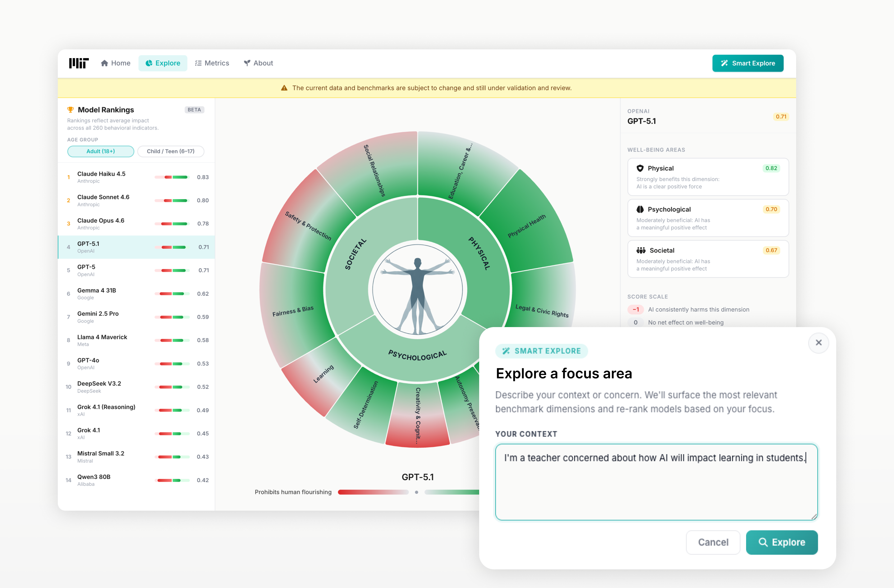This screenshot has width=894, height=588.
Task: Select the Adult (18+) age group
Action: (101, 151)
